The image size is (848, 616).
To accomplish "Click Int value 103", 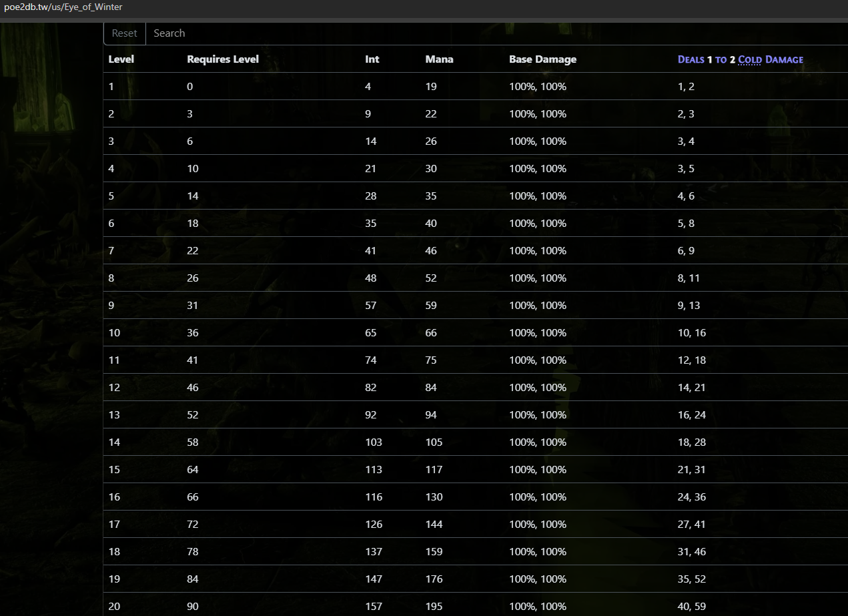I will coord(374,442).
